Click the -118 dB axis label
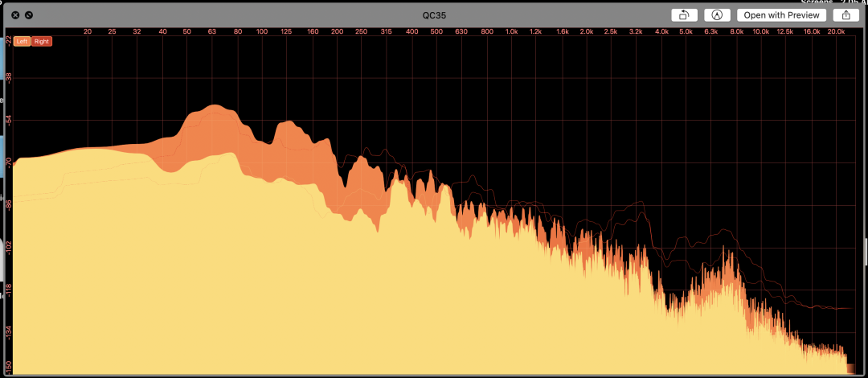This screenshot has width=868, height=378. 8,290
